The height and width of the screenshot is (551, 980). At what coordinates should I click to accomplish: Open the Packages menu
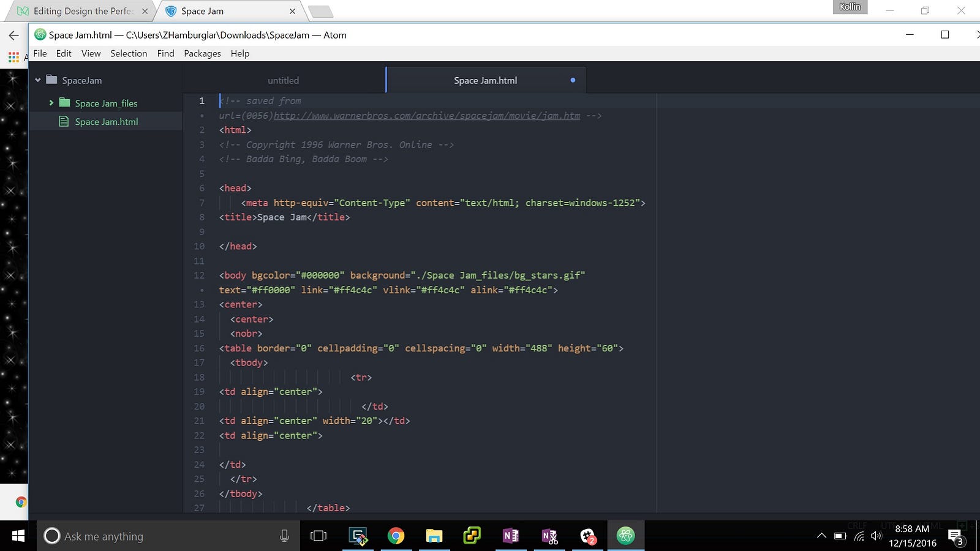click(x=202, y=53)
